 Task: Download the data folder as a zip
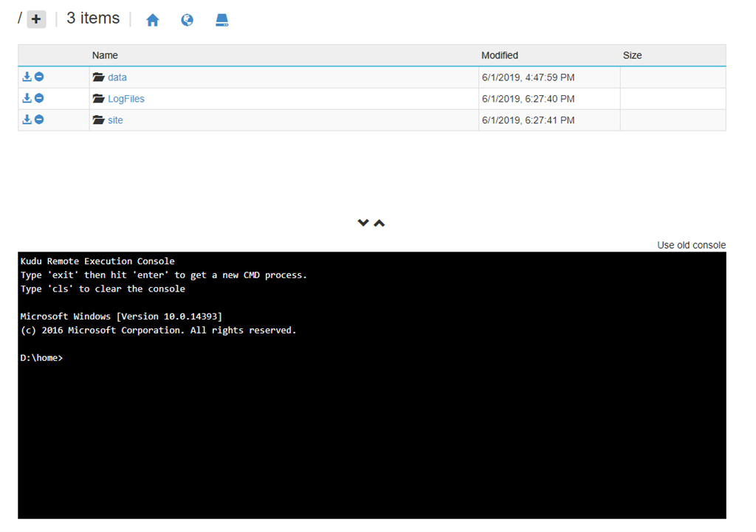pos(27,77)
